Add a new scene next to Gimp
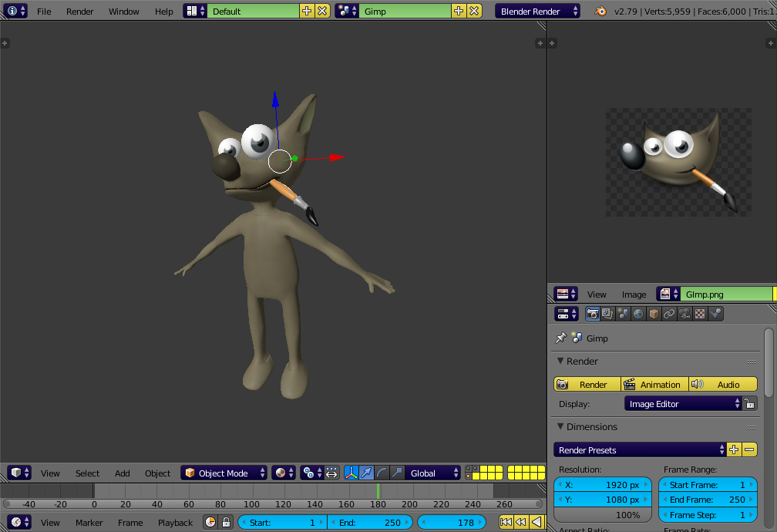Viewport: 777px width, 532px height. [459, 11]
